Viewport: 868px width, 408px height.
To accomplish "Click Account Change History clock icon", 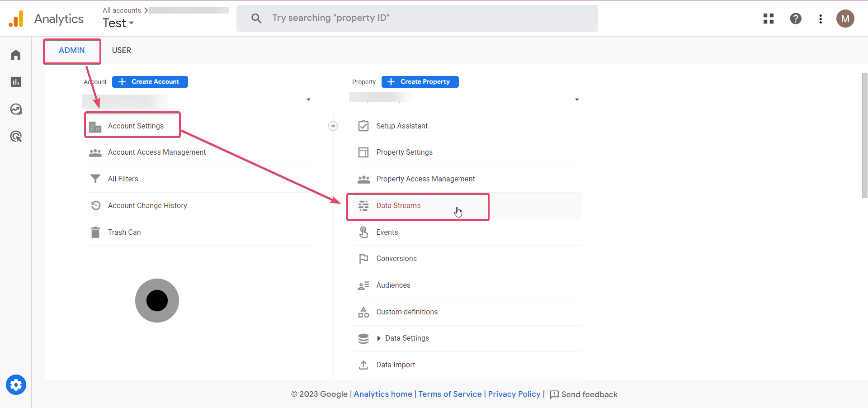I will coord(95,205).
